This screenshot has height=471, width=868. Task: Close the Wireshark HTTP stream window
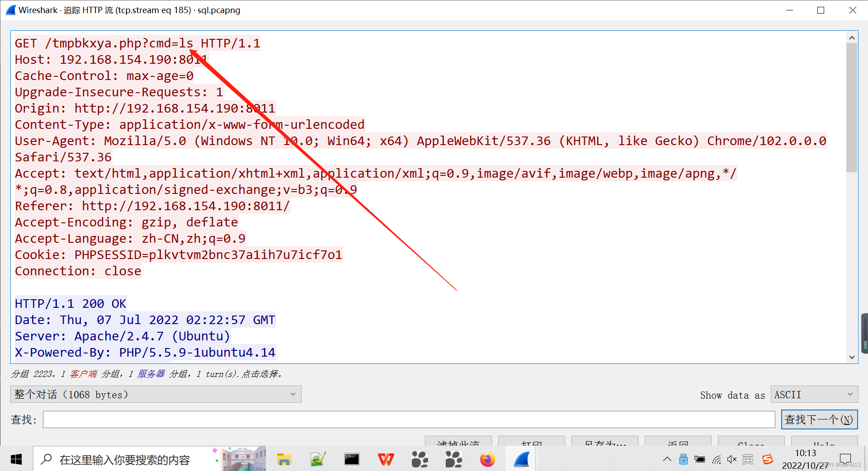(x=853, y=10)
